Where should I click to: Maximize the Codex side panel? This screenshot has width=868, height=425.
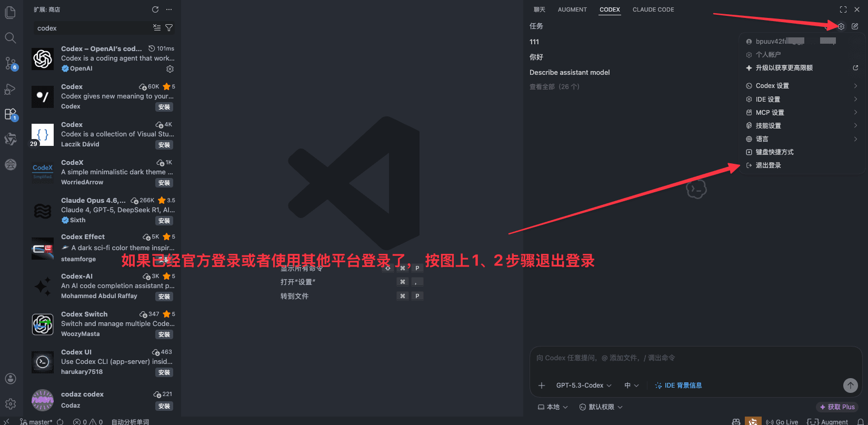[x=843, y=9]
